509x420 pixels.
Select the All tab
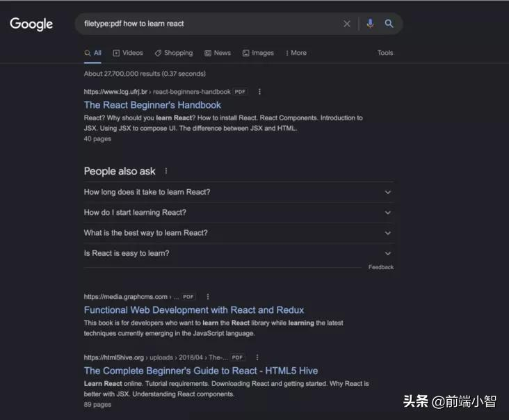93,53
